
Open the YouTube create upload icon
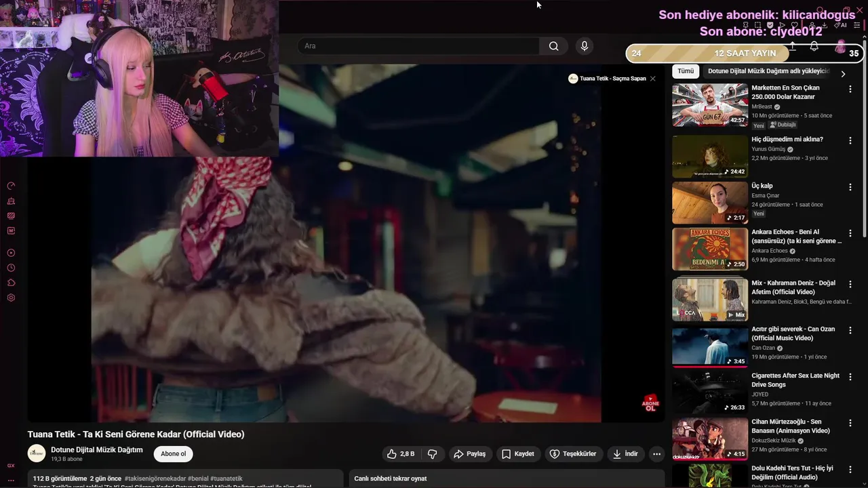[x=792, y=46]
